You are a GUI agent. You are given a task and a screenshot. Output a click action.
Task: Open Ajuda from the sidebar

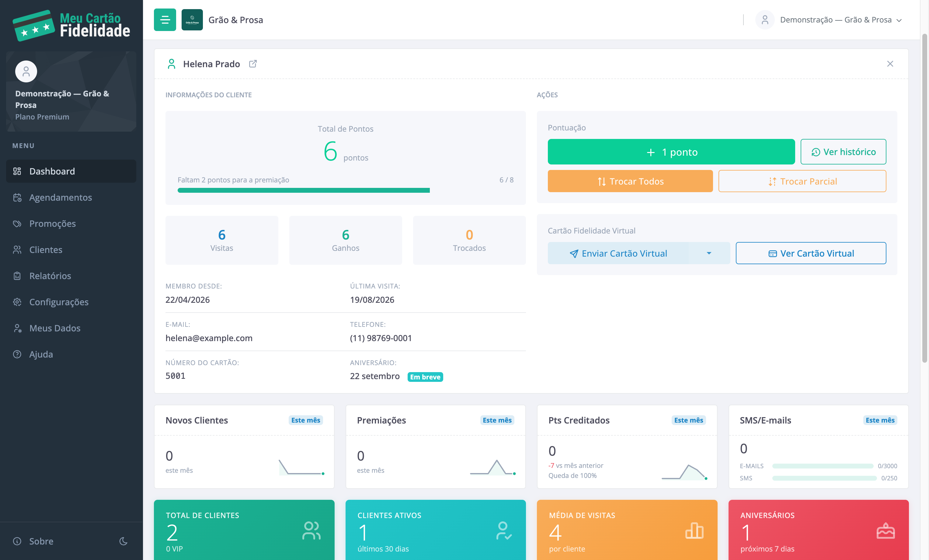71,354
